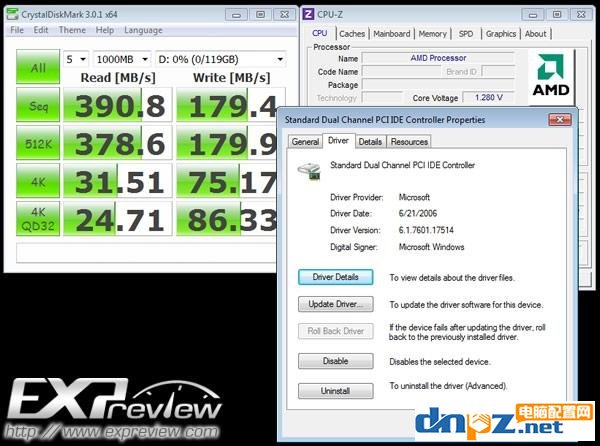Click the AMD logo in CPU-Z

pos(551,76)
